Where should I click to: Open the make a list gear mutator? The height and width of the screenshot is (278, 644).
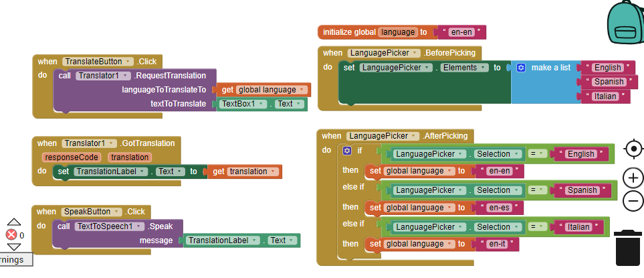(521, 68)
